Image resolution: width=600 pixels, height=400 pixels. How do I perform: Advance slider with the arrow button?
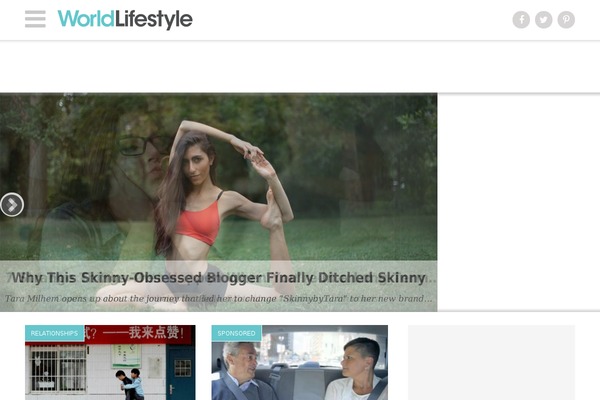pos(11,205)
